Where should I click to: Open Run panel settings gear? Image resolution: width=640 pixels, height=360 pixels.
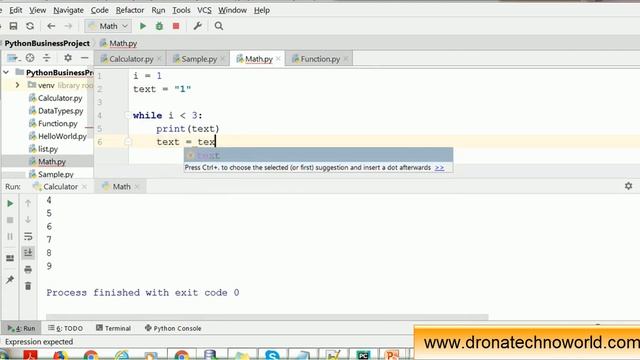pos(629,186)
